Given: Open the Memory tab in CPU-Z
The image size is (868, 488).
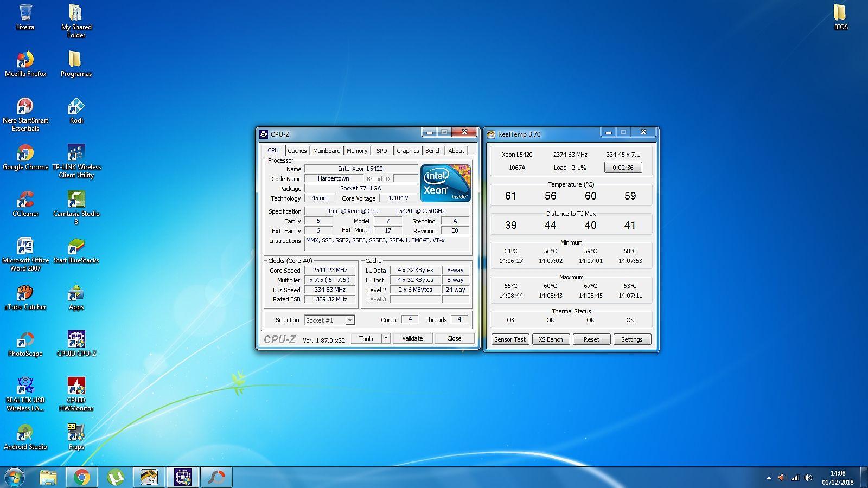Looking at the screenshot, I should [357, 151].
